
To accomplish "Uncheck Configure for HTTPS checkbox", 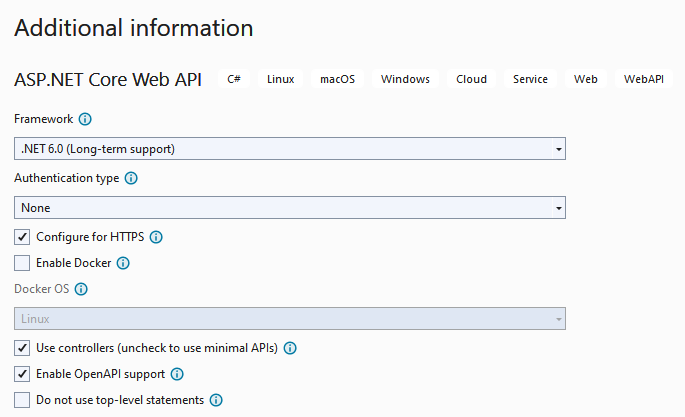I will point(22,237).
